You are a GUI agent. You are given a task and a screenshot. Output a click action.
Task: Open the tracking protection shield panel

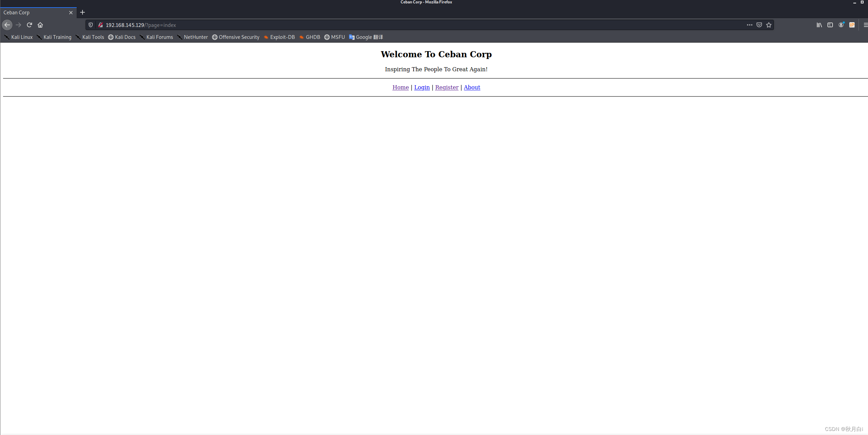(x=90, y=25)
